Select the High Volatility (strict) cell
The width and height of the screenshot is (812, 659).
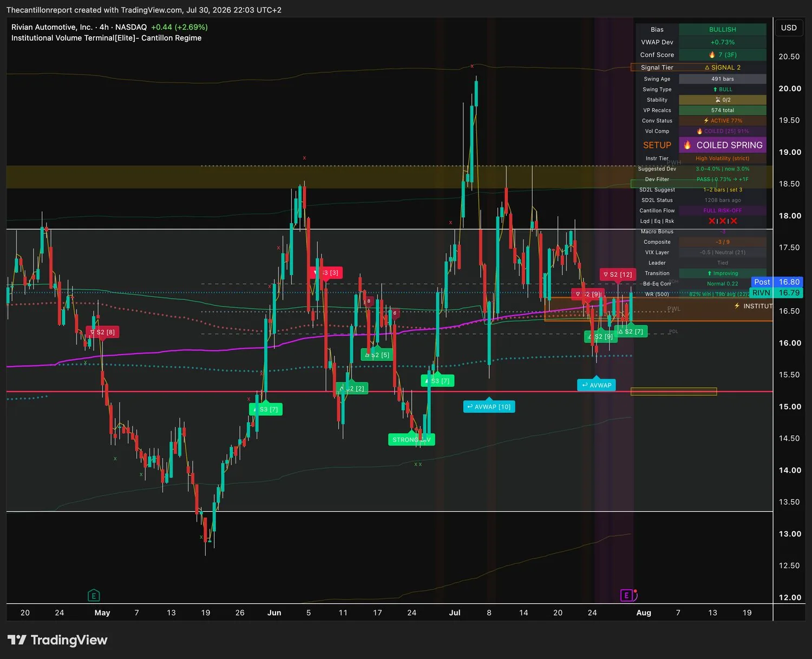click(723, 159)
